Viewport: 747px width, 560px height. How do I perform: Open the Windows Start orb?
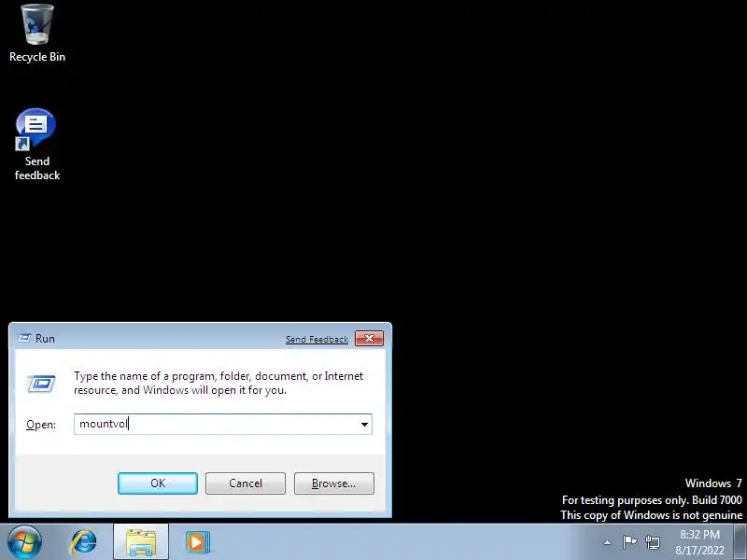(x=24, y=542)
